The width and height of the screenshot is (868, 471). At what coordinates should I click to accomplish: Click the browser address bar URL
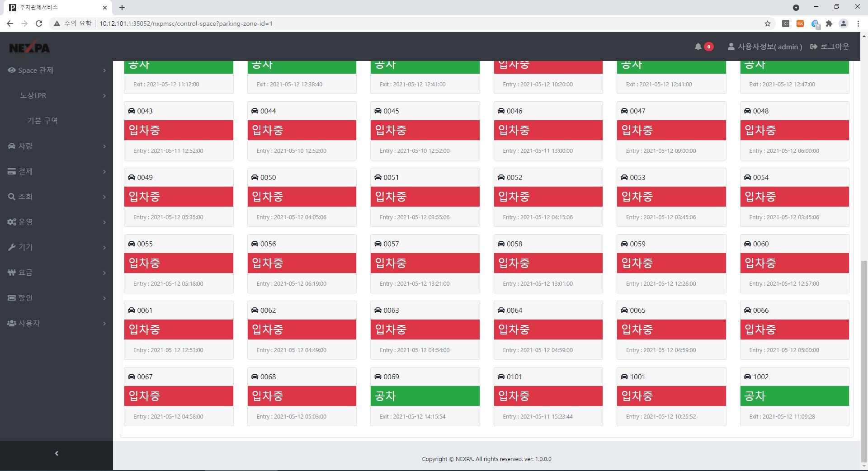click(186, 24)
